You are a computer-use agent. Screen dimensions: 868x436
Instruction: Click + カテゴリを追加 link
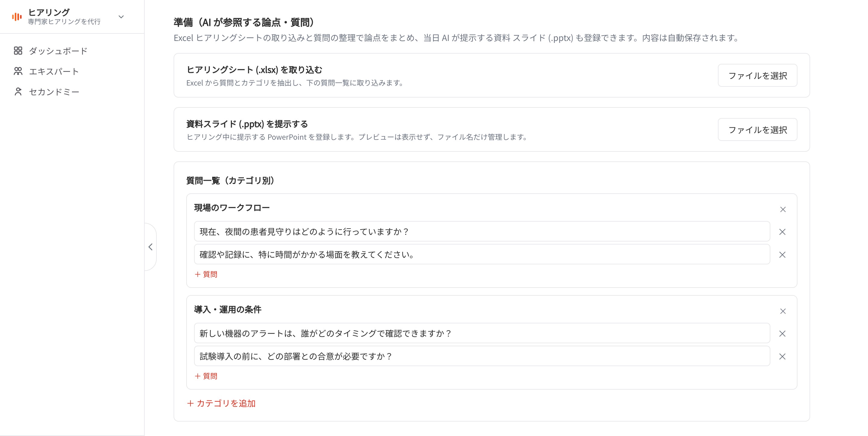click(x=221, y=403)
